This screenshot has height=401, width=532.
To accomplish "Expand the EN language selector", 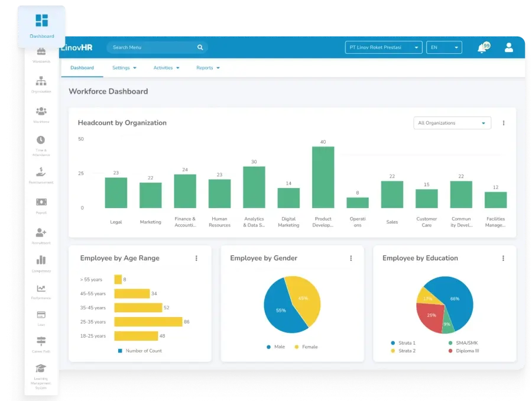I will pos(444,47).
